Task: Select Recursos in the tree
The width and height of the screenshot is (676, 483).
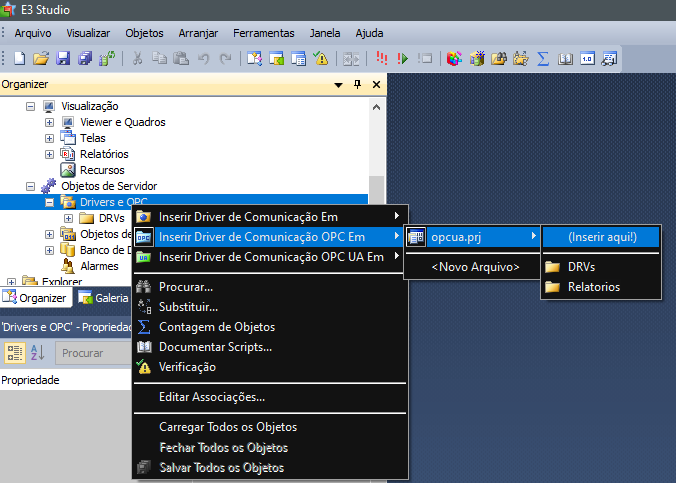Action: point(102,170)
